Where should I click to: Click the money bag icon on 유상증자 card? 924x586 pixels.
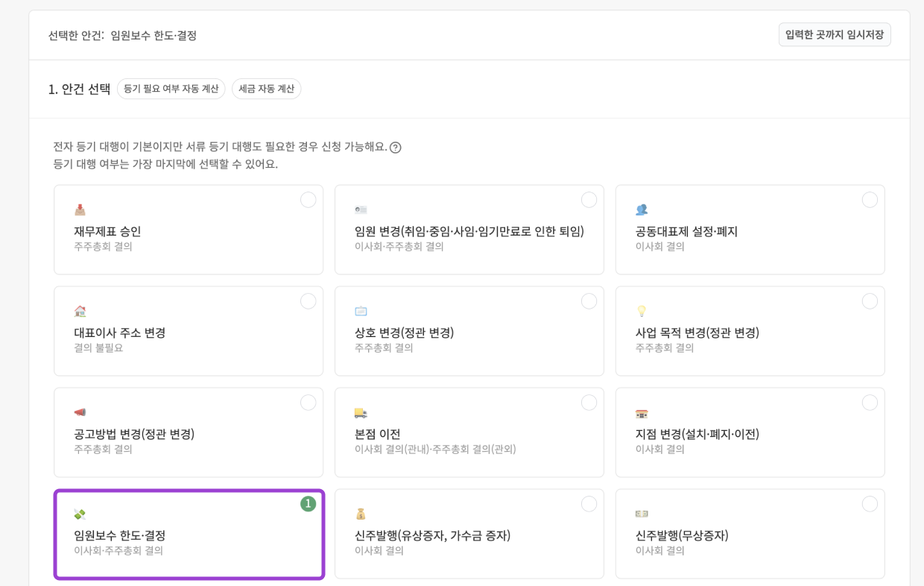click(358, 512)
